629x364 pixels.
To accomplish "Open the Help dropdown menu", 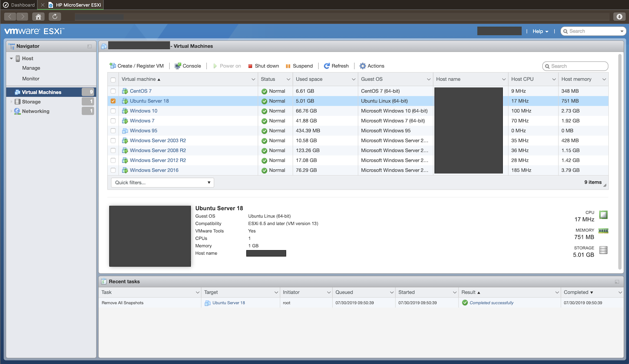I will 540,31.
